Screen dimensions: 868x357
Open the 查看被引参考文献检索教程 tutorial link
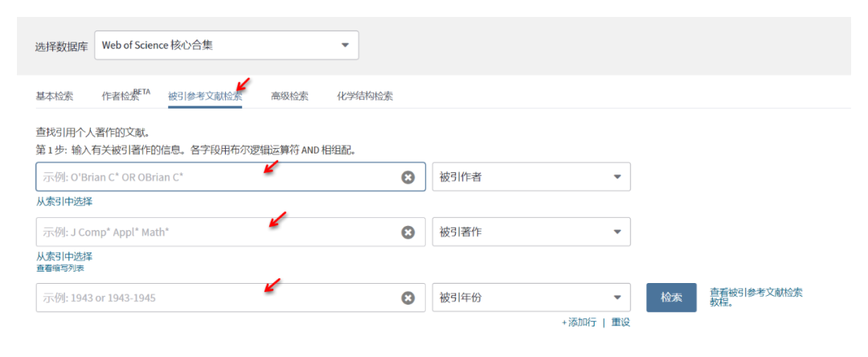click(756, 297)
